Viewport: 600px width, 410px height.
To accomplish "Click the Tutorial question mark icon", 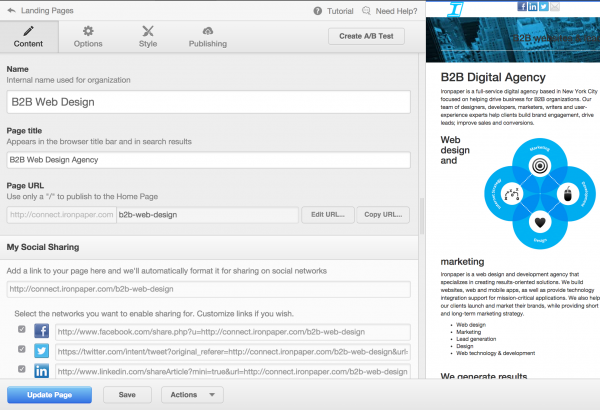I will click(x=318, y=11).
